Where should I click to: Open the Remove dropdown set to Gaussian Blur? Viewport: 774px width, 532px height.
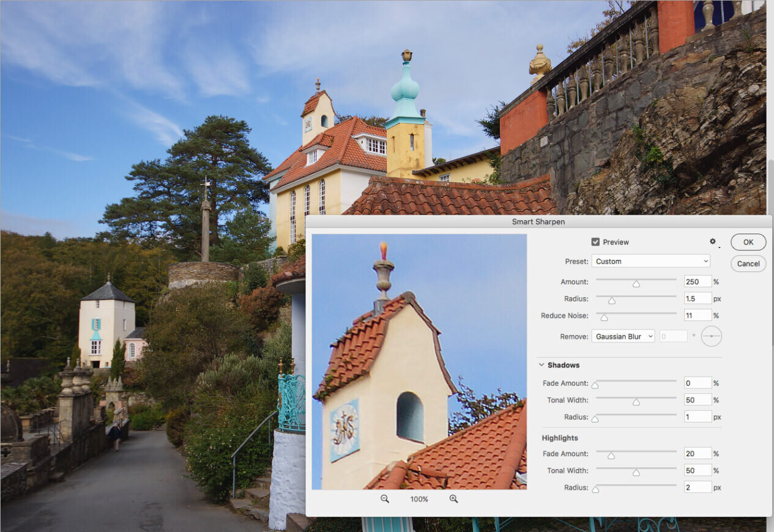click(623, 336)
